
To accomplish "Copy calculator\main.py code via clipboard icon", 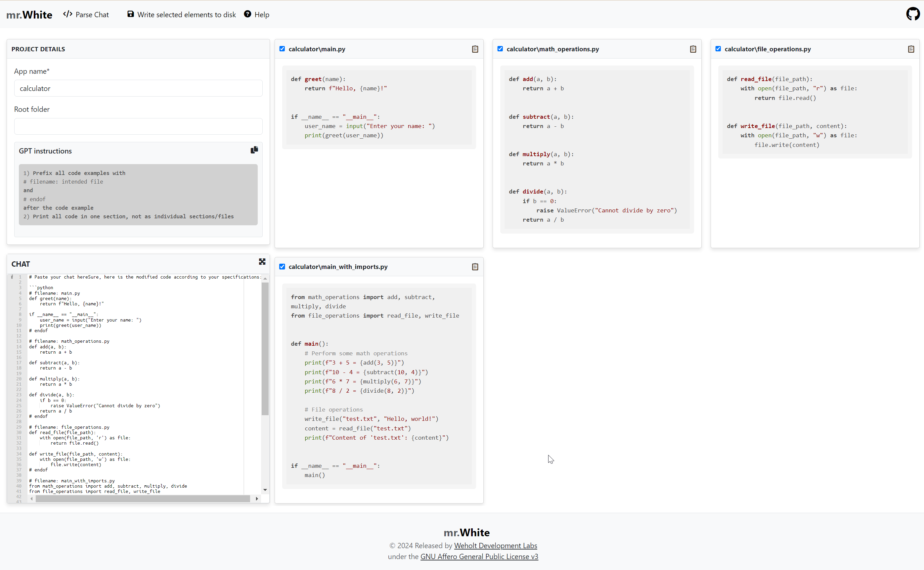I will (475, 49).
